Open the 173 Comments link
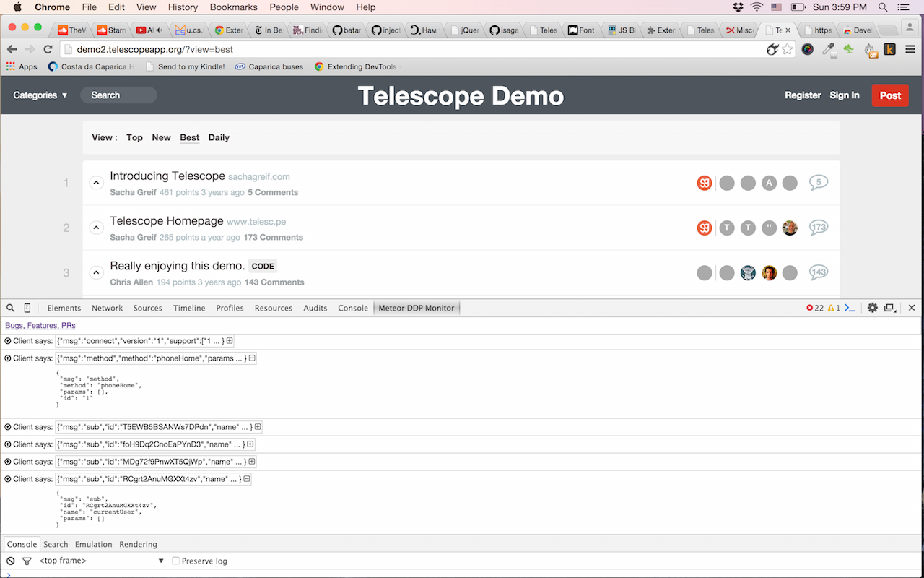This screenshot has width=924, height=578. (x=274, y=237)
